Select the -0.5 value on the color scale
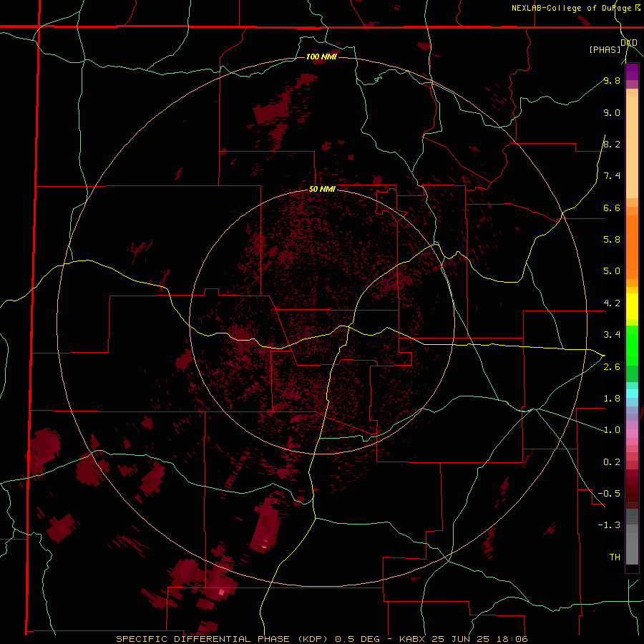The image size is (644, 644). pyautogui.click(x=609, y=493)
